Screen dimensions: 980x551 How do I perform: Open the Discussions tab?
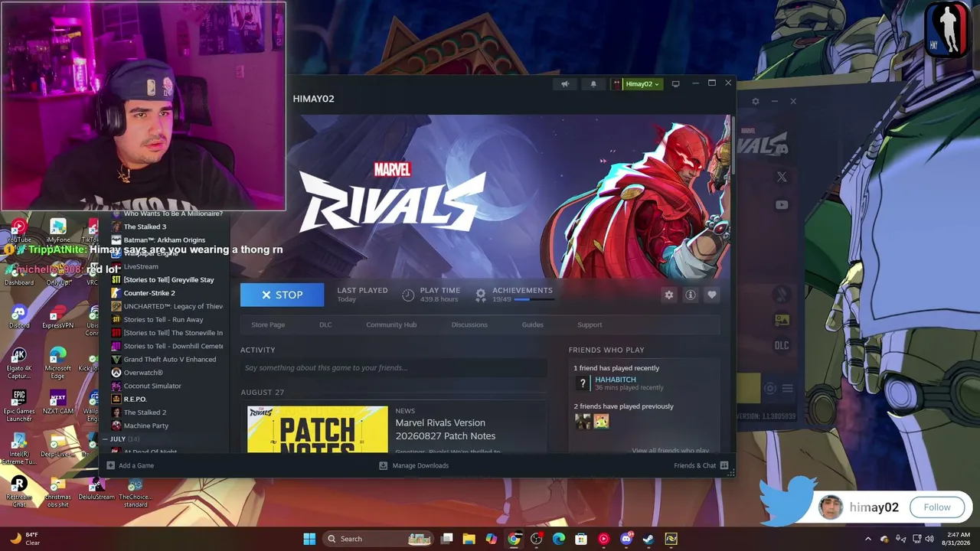tap(469, 324)
